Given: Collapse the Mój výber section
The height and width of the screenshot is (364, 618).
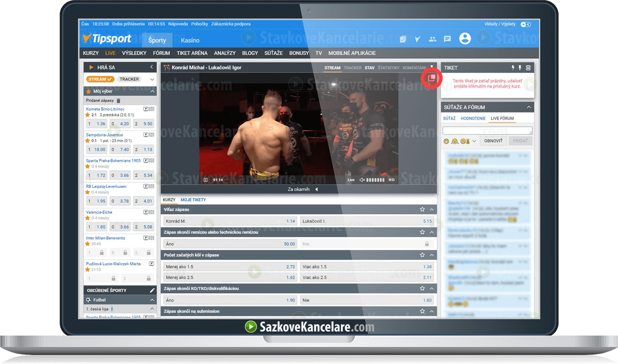Looking at the screenshot, I should (x=152, y=91).
